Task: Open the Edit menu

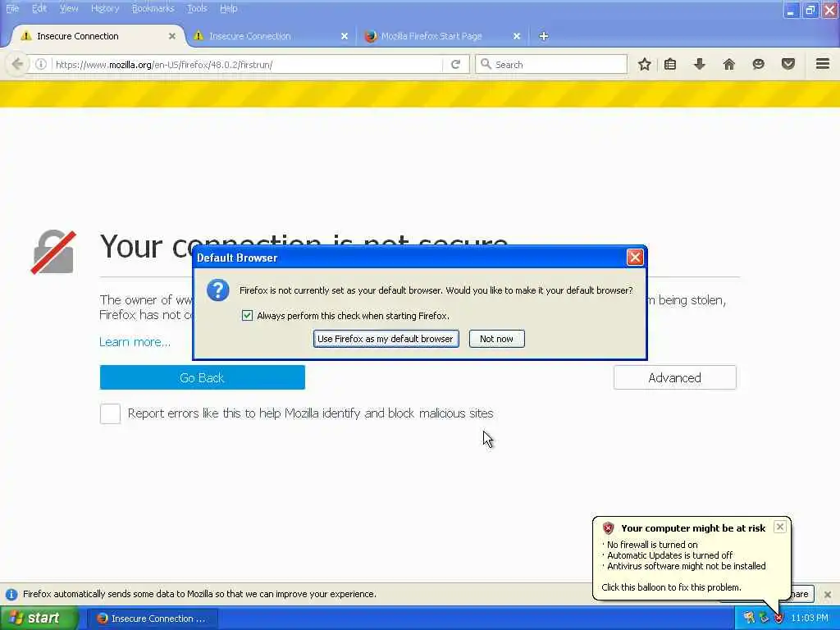Action: click(39, 8)
